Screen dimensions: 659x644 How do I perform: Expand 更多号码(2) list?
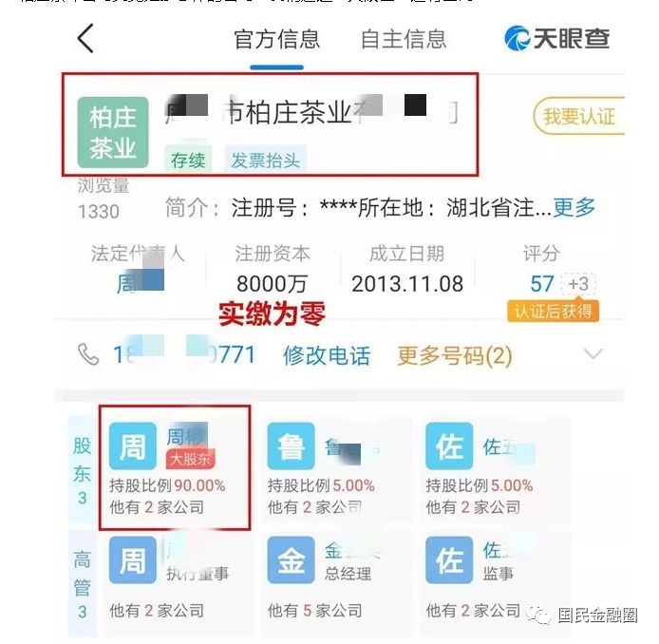point(455,355)
